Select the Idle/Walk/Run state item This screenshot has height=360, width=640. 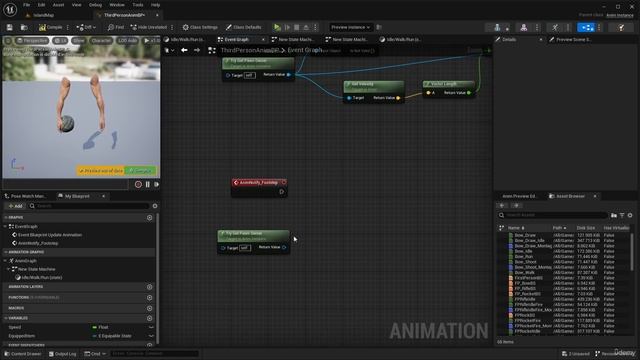42,278
